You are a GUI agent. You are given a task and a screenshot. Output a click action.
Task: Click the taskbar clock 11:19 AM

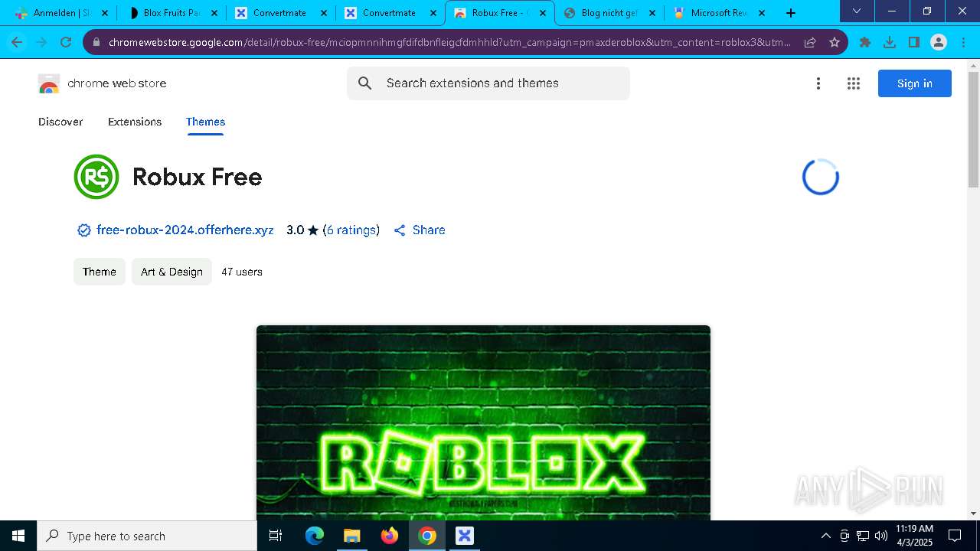pos(915,529)
